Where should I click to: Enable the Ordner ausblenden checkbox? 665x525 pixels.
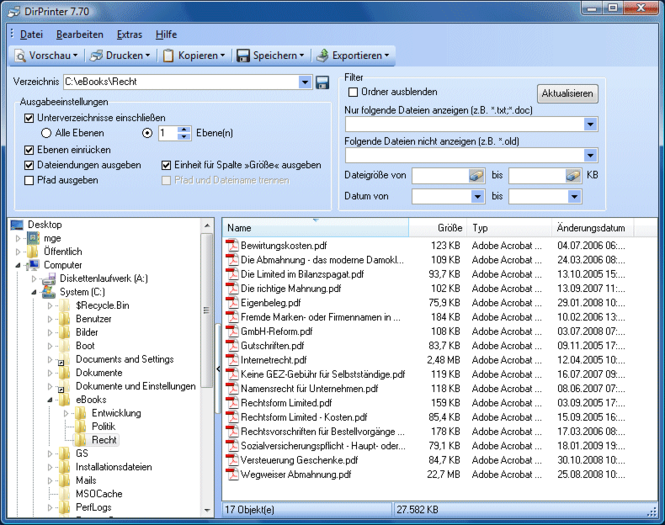pyautogui.click(x=353, y=92)
